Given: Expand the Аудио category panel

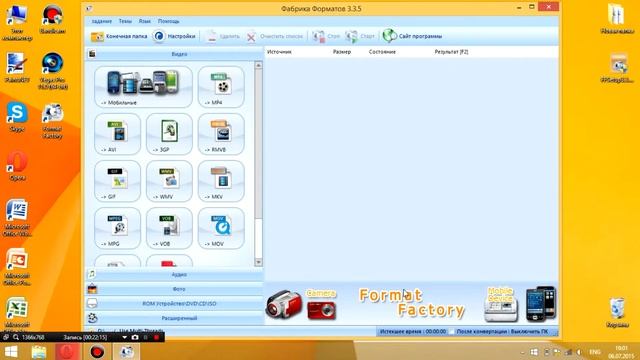Looking at the screenshot, I should coord(175,274).
